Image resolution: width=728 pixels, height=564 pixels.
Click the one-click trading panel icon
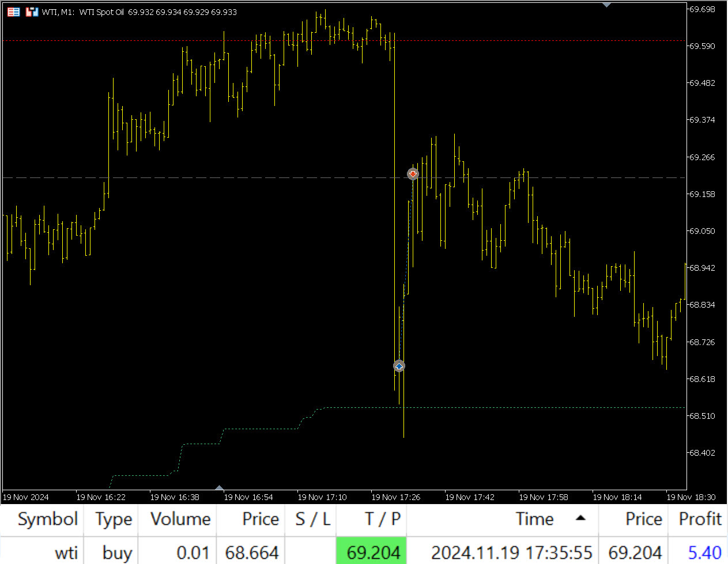point(13,12)
